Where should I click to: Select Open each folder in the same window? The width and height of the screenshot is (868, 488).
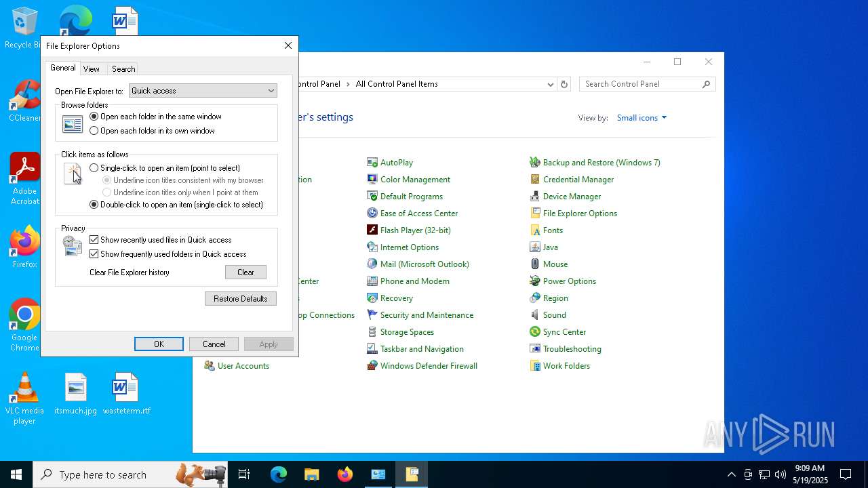point(94,117)
